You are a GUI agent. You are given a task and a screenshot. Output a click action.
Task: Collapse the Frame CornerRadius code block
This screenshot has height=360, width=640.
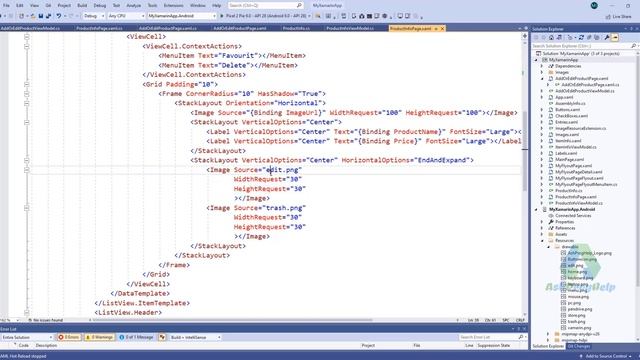click(27, 93)
